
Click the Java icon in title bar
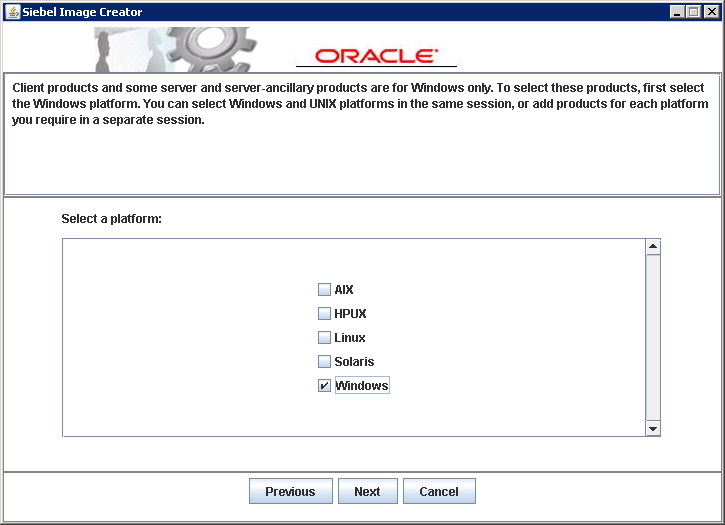13,12
